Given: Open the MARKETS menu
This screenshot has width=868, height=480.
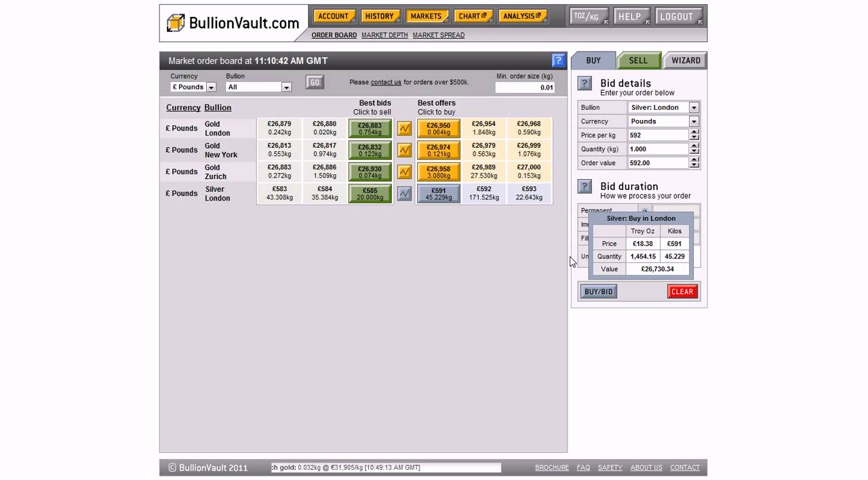Looking at the screenshot, I should [x=427, y=16].
